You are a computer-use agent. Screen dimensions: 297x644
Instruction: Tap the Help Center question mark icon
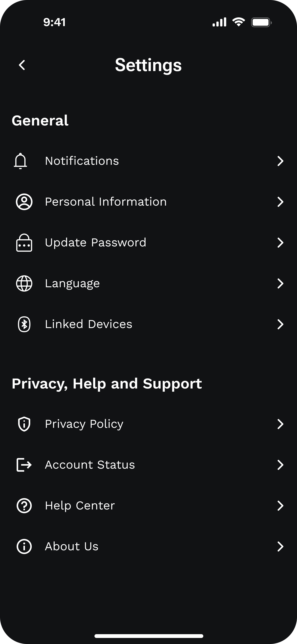point(24,505)
